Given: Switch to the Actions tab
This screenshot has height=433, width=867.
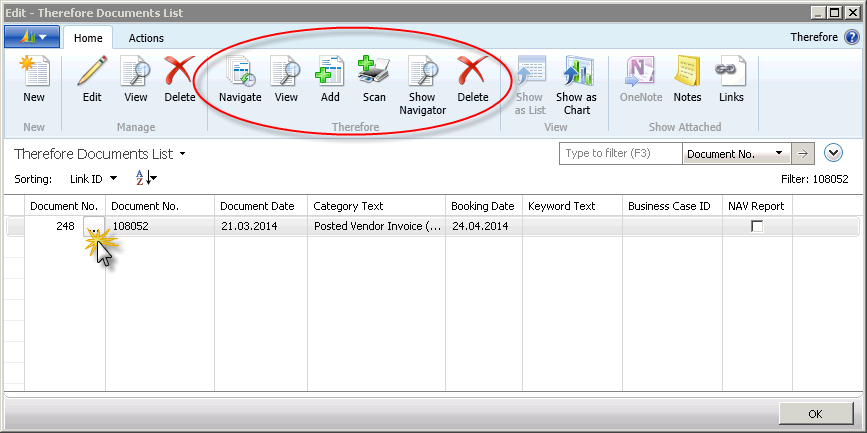Looking at the screenshot, I should coord(146,38).
